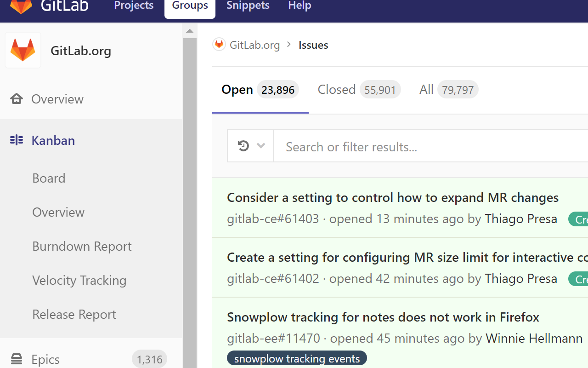The height and width of the screenshot is (368, 588).
Task: Open the Release Report page
Action: [74, 314]
